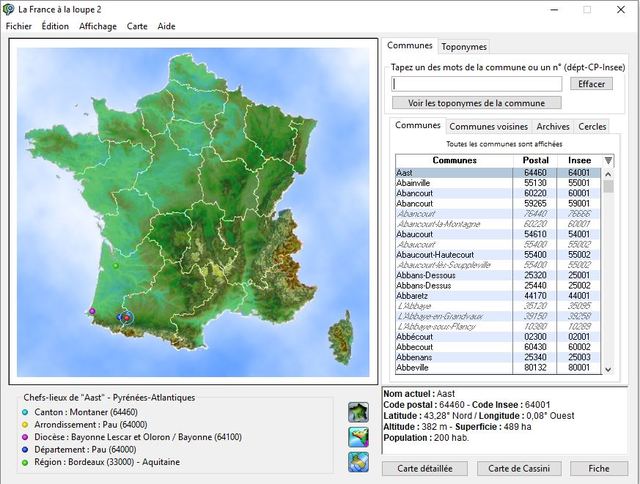Sort by the Communes column header
The width and height of the screenshot is (640, 484).
click(454, 160)
